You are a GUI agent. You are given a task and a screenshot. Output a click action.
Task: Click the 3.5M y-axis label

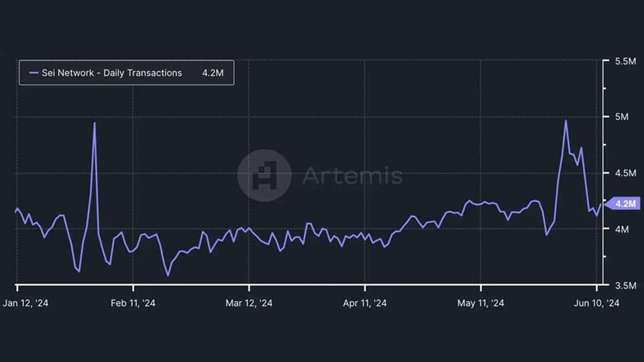pos(625,286)
